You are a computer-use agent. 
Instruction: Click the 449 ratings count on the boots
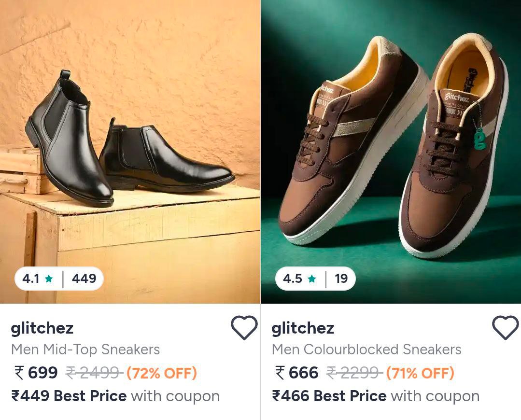click(84, 279)
